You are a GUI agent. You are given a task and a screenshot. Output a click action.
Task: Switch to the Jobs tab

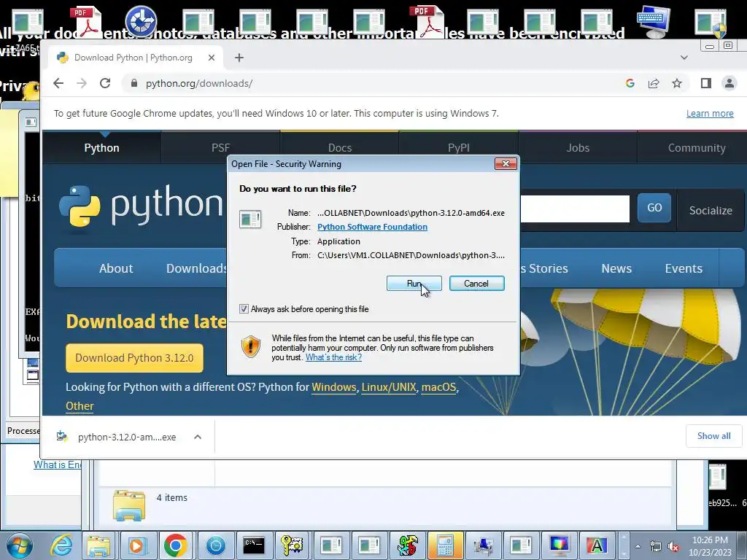tap(578, 147)
